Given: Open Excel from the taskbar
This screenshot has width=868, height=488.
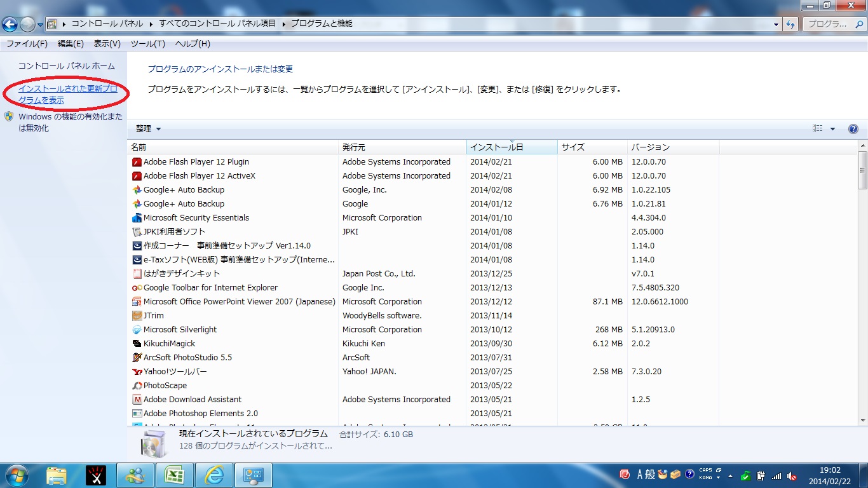Looking at the screenshot, I should coord(174,475).
